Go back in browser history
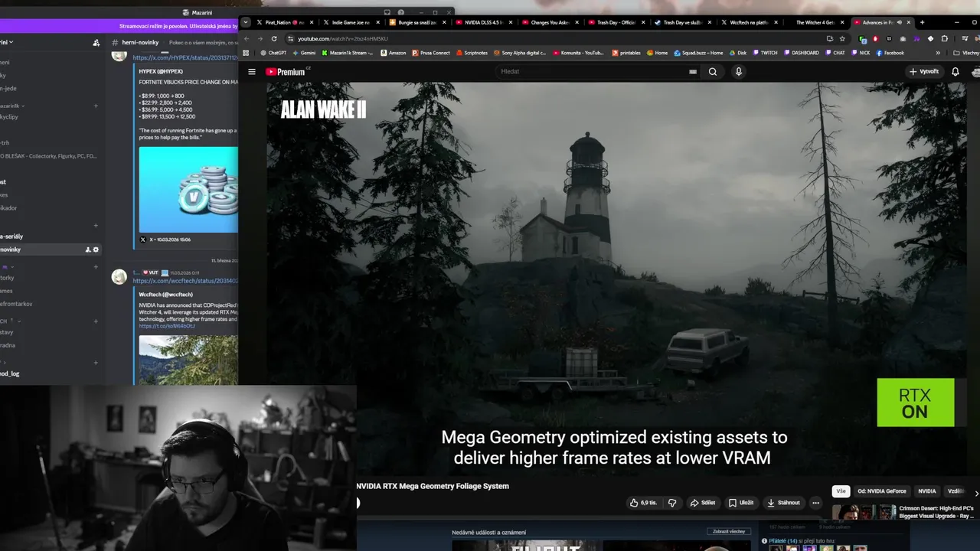The height and width of the screenshot is (551, 980). click(x=247, y=38)
